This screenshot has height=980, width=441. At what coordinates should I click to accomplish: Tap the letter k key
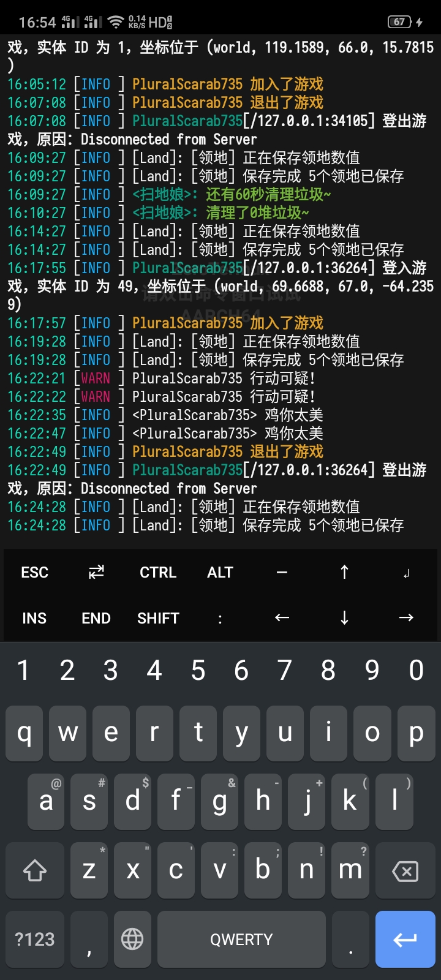[350, 802]
